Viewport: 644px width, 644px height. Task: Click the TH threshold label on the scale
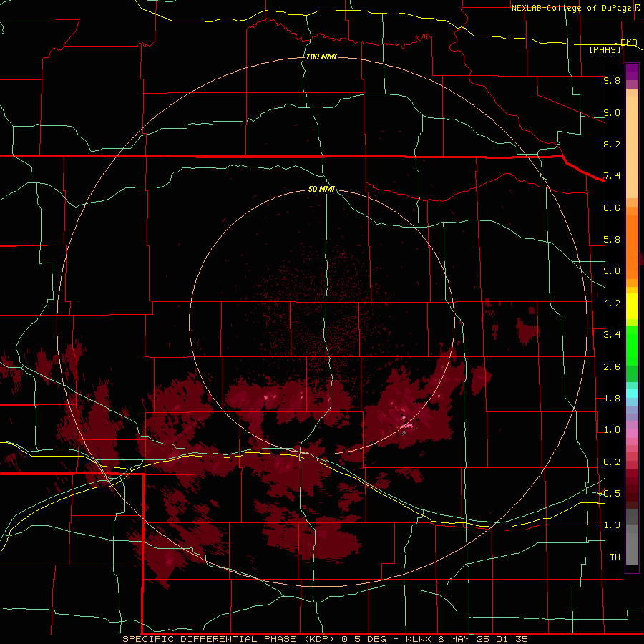pos(615,557)
